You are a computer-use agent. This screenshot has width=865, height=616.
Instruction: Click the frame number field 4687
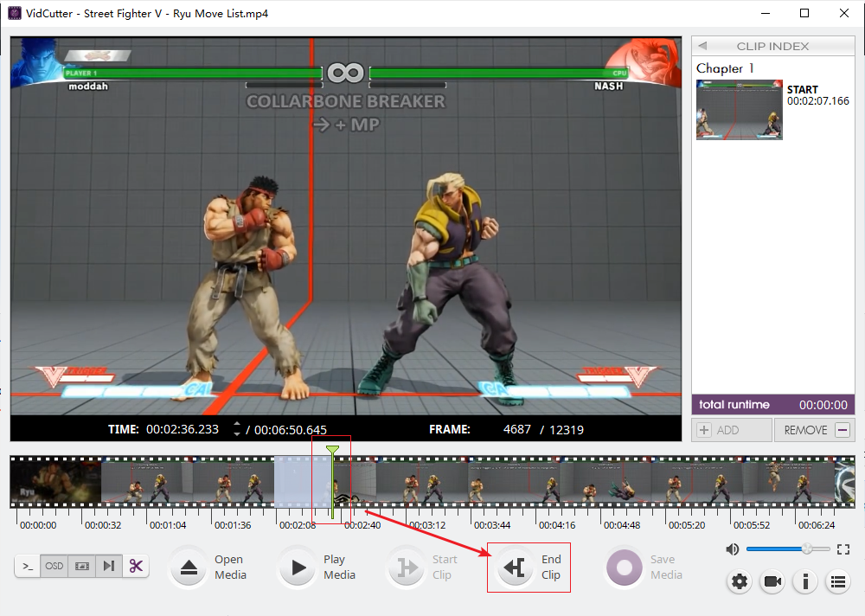(x=517, y=429)
